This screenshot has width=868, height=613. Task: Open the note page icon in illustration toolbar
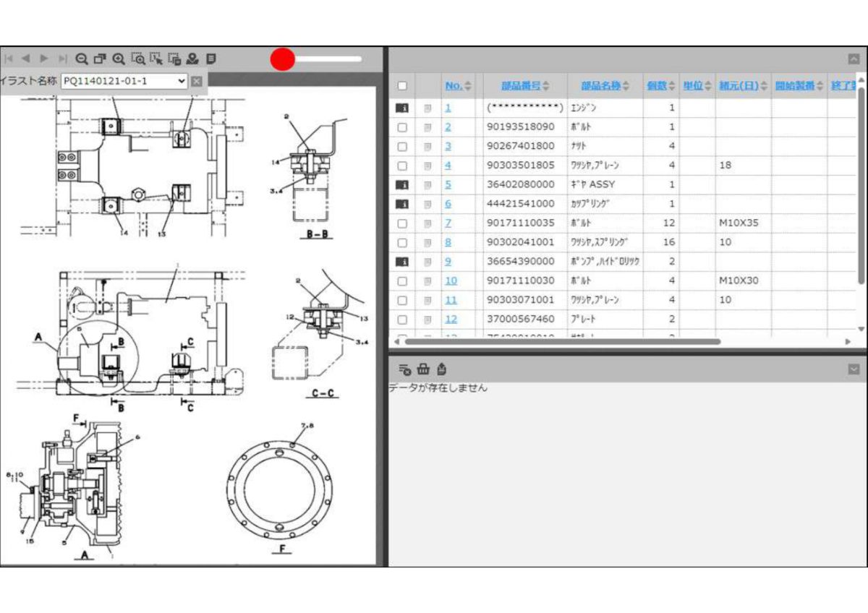click(210, 59)
